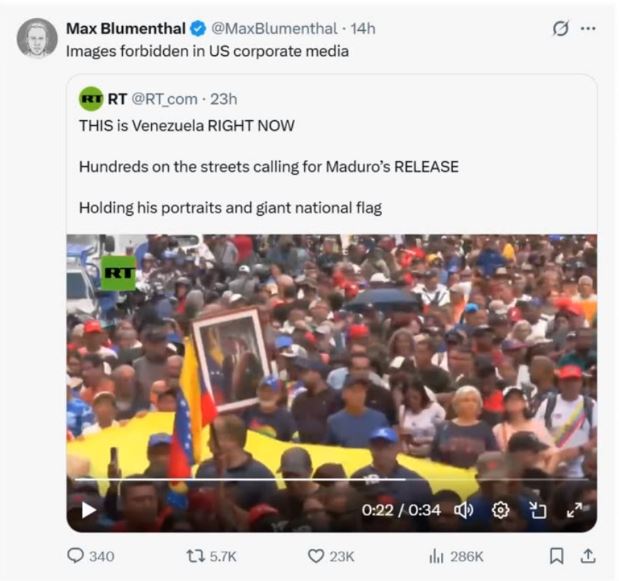
Task: Open the Grok actions icon on the post
Action: coord(562,28)
